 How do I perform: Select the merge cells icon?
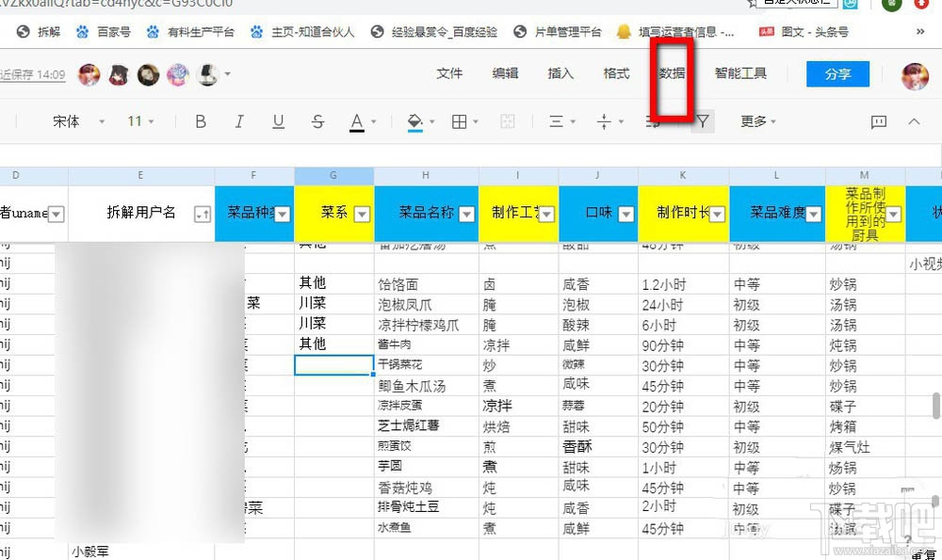507,121
